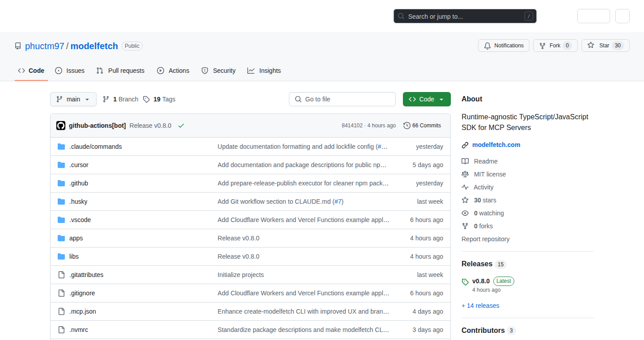Click the history clock icon beside 66 Commits
The width and height of the screenshot is (644, 340).
pos(407,126)
